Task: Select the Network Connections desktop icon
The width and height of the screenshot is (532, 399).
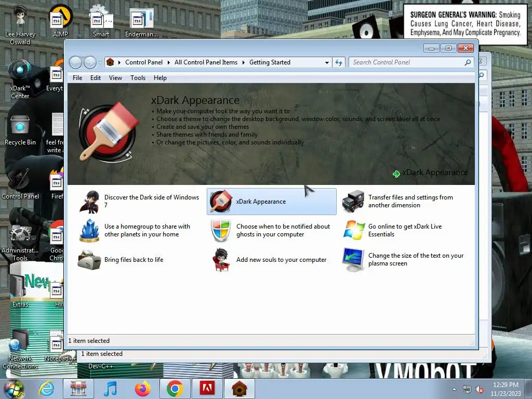Action: point(20,350)
